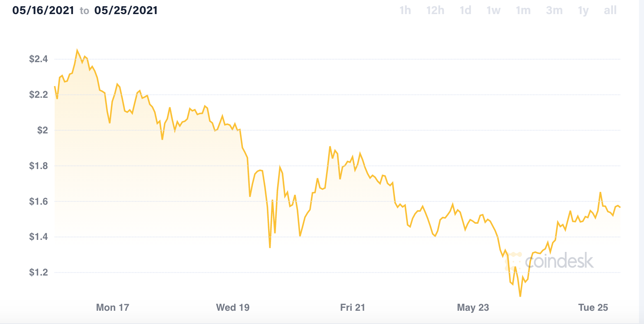Click the $1.2 price axis label

(x=39, y=273)
